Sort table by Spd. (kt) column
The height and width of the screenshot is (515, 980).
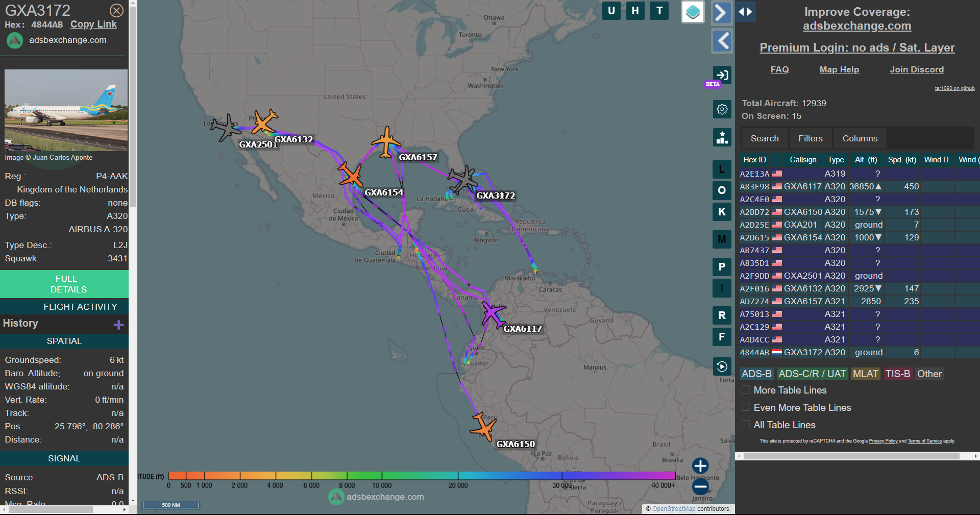(x=902, y=160)
